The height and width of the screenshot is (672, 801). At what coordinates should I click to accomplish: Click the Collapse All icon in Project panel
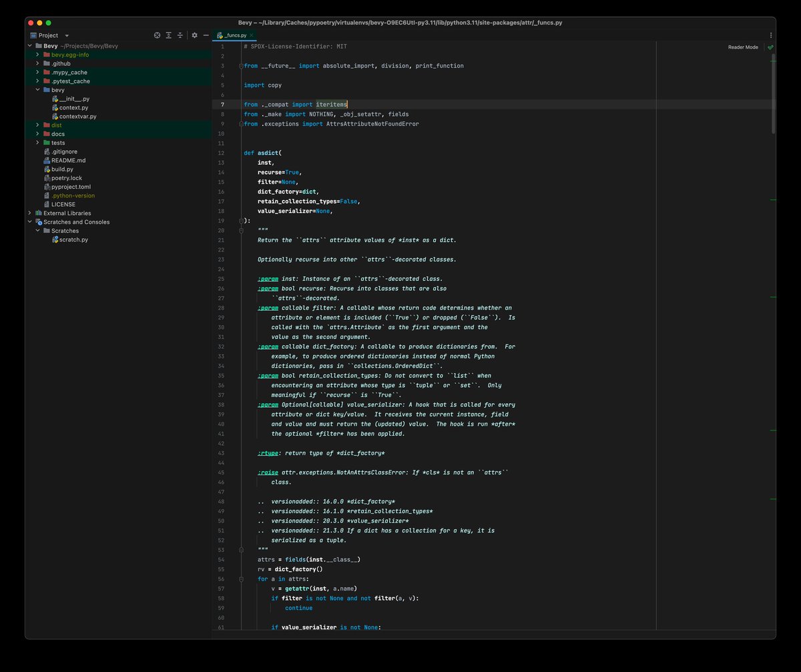(180, 35)
